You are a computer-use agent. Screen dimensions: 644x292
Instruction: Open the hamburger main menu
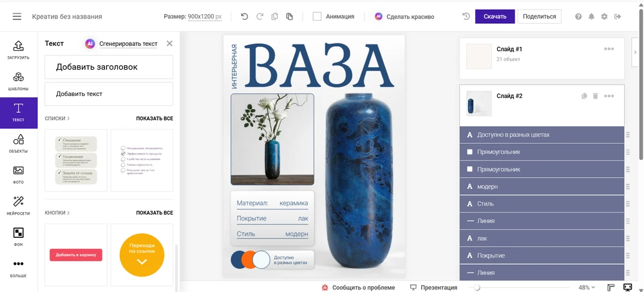[17, 17]
